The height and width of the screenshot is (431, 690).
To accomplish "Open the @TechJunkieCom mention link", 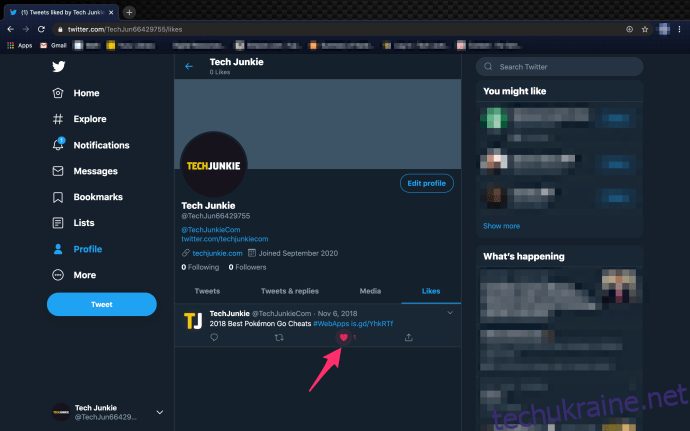I will pyautogui.click(x=211, y=229).
